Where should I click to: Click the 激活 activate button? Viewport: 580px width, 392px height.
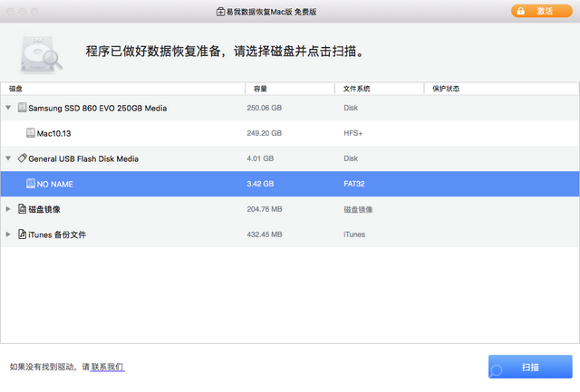(x=542, y=11)
